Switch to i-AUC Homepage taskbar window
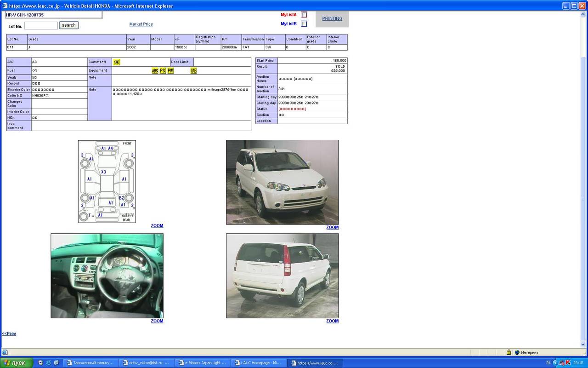This screenshot has width=588, height=368. pyautogui.click(x=259, y=362)
